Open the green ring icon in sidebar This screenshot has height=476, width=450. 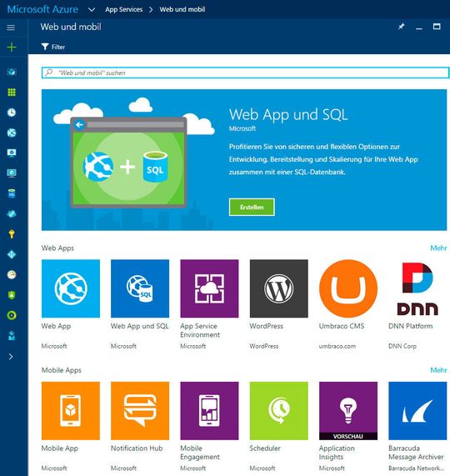(12, 315)
